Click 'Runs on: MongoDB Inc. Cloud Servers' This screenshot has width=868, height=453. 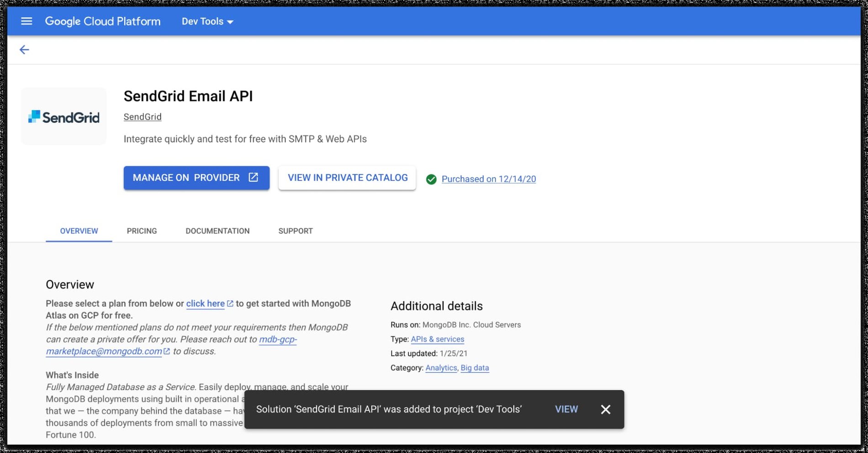[456, 325]
